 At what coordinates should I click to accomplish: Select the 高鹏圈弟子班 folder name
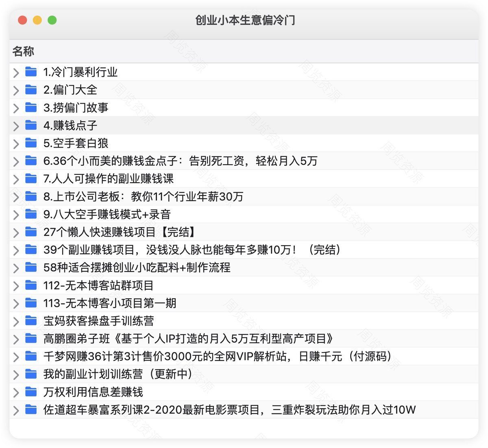(188, 339)
